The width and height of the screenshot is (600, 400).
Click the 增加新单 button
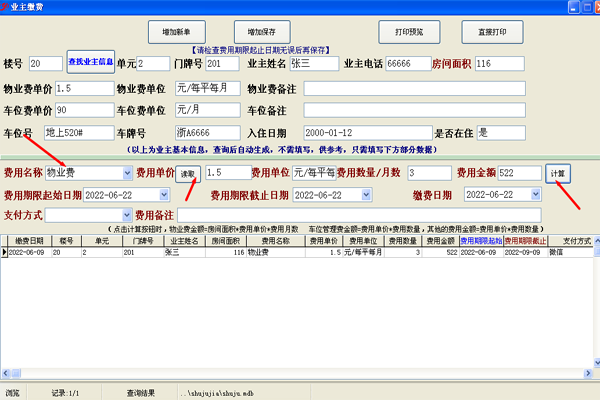(177, 32)
